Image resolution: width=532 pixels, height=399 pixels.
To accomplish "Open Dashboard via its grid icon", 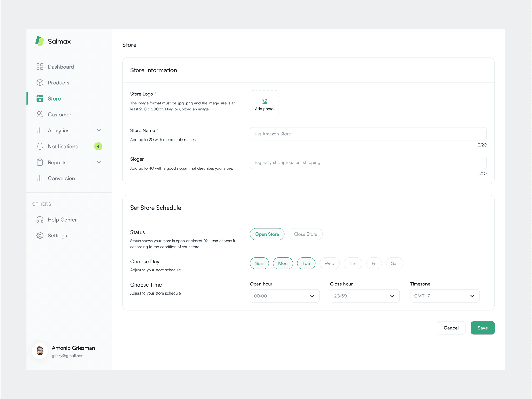I will (40, 66).
